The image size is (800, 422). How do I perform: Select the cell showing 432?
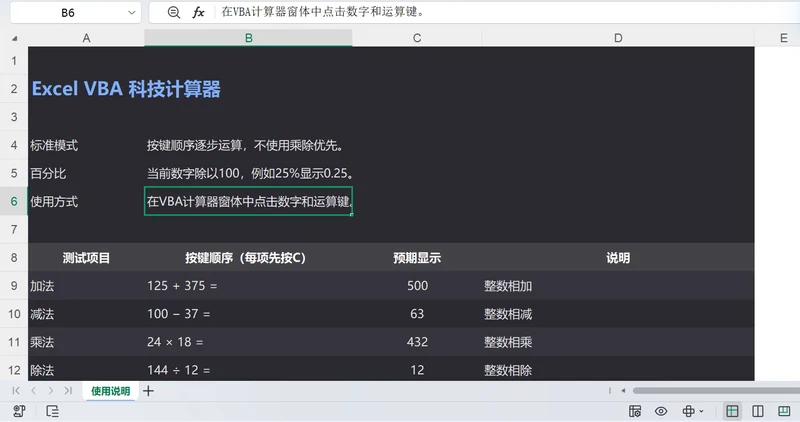(417, 342)
